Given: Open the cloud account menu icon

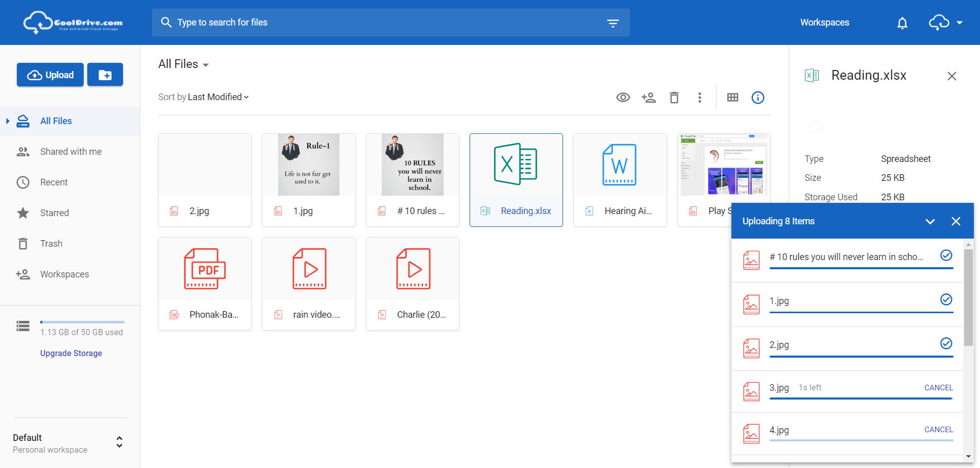Looking at the screenshot, I should coord(945,23).
